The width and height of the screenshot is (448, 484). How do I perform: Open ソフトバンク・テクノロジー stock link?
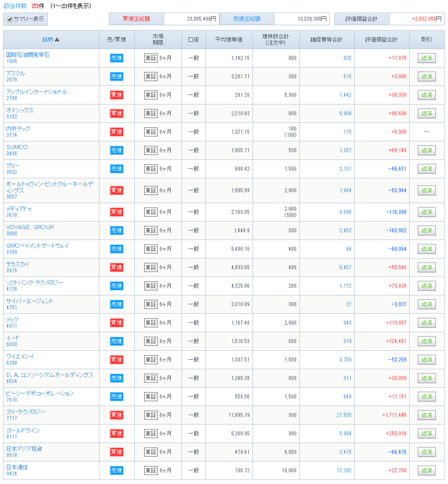coord(34,283)
